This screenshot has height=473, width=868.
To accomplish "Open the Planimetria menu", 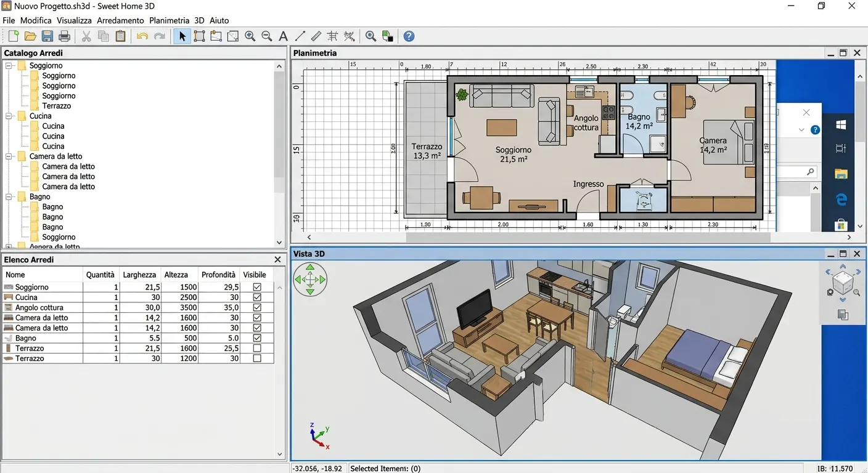I will tap(169, 20).
